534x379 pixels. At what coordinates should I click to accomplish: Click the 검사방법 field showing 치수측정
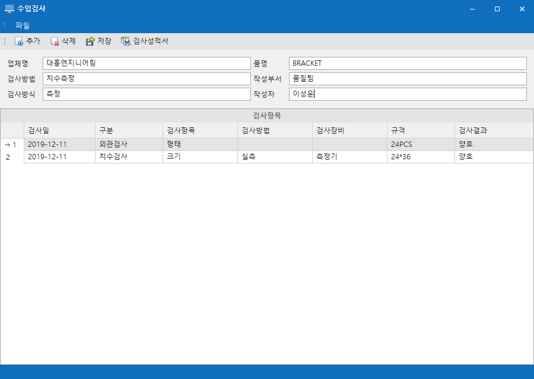click(146, 79)
